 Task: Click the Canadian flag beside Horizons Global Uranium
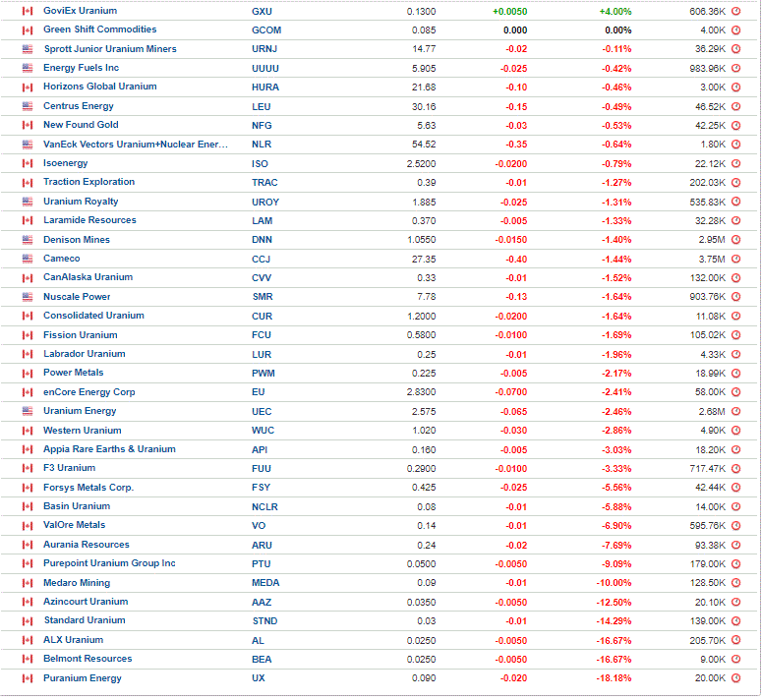coord(28,87)
